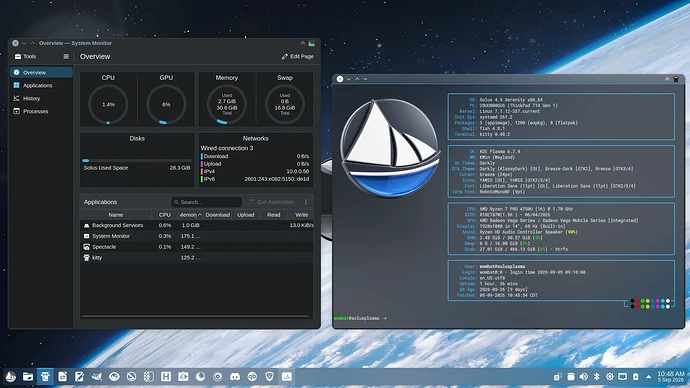
Task: Open clipboard tray icon
Action: coord(571,377)
